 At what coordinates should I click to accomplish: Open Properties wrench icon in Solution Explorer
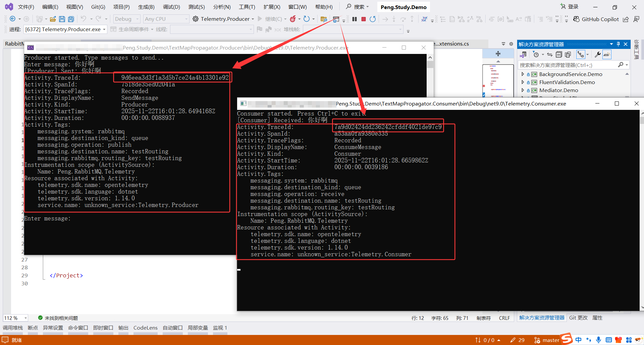point(597,55)
